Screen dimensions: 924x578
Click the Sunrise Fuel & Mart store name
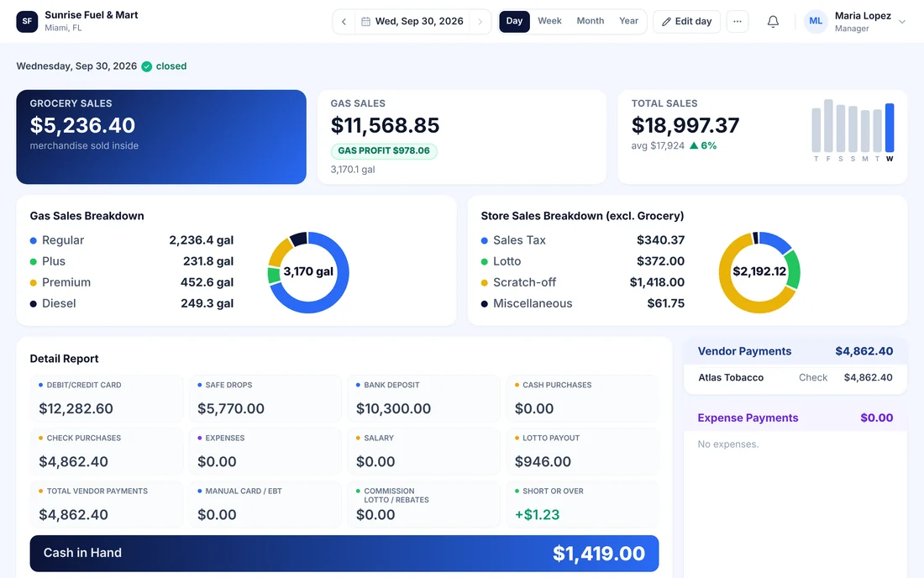[x=92, y=15]
